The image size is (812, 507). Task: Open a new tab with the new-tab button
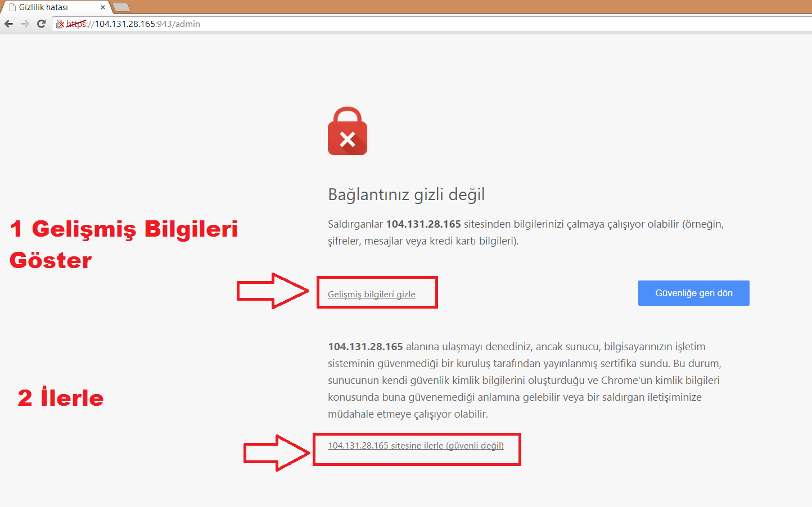(x=121, y=7)
